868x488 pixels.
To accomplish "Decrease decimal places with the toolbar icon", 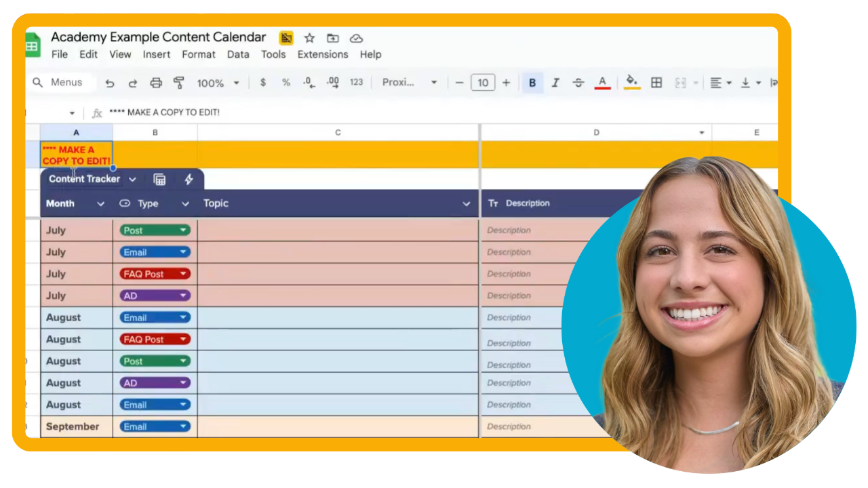I will tap(309, 82).
